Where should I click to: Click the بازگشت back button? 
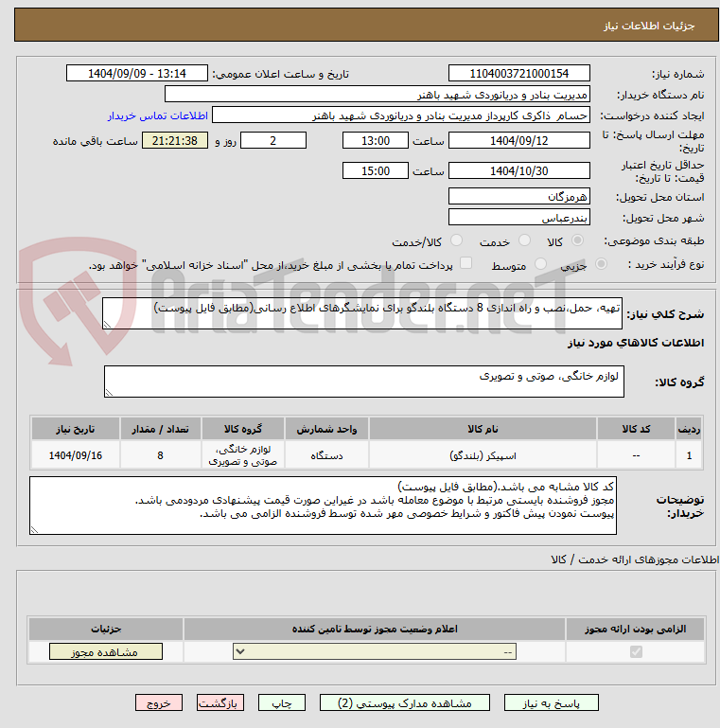click(220, 703)
